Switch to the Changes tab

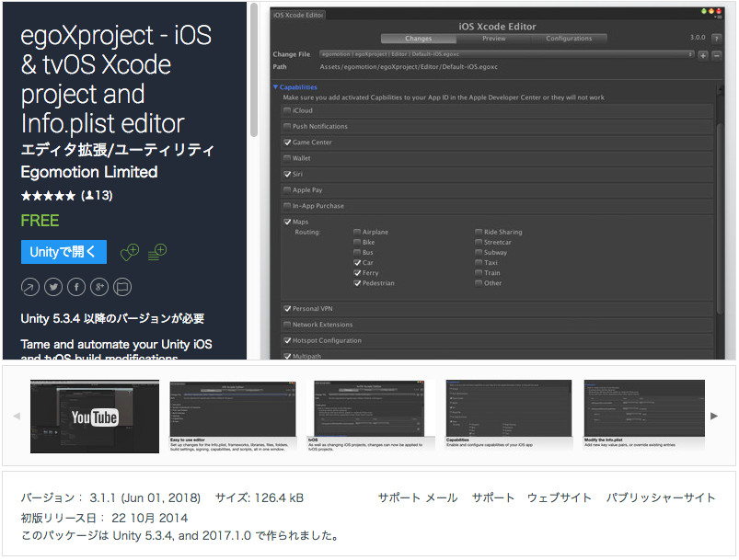coord(418,38)
